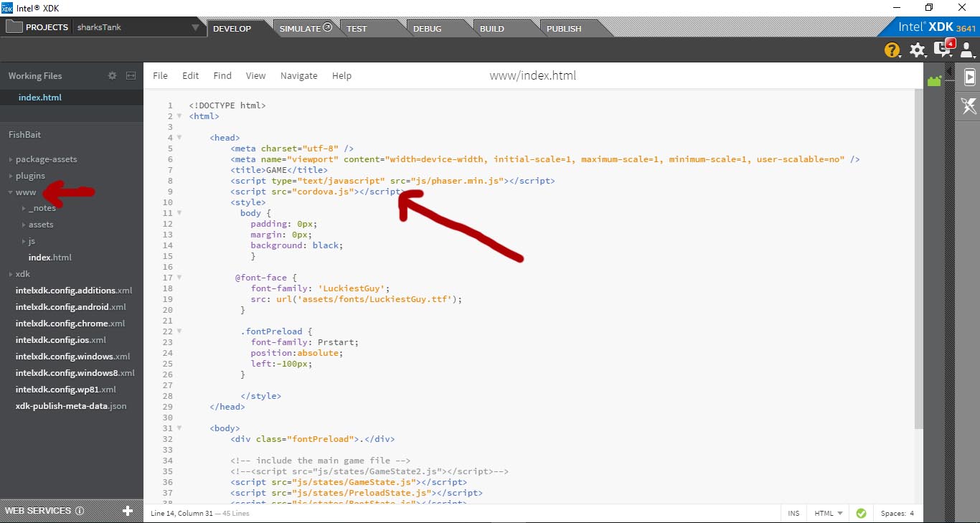Switch to the DEVELOP tab
Image resolution: width=980 pixels, height=523 pixels.
232,29
